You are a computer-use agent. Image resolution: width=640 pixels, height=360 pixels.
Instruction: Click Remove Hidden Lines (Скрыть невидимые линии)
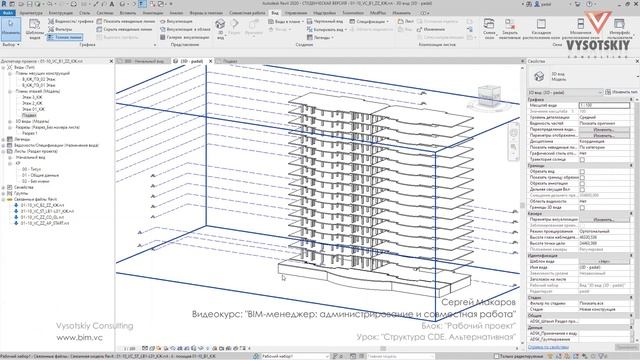coord(124,29)
